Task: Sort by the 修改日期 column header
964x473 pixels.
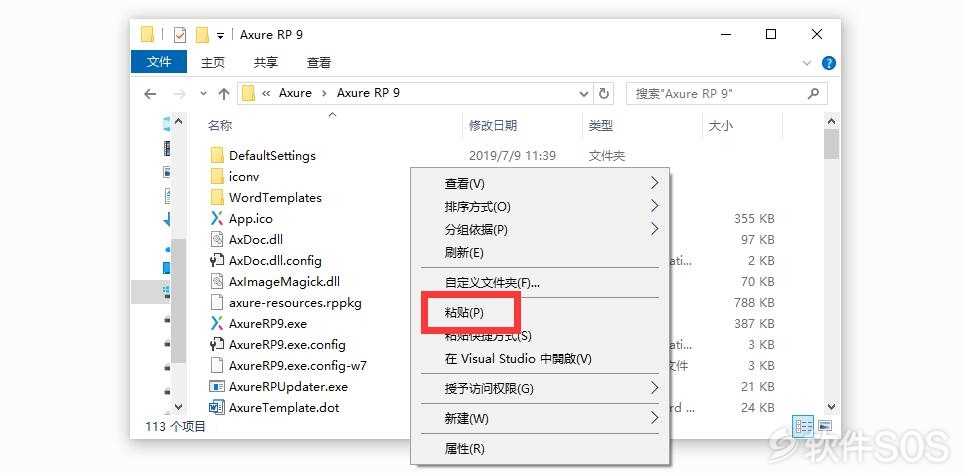Action: [x=492, y=125]
